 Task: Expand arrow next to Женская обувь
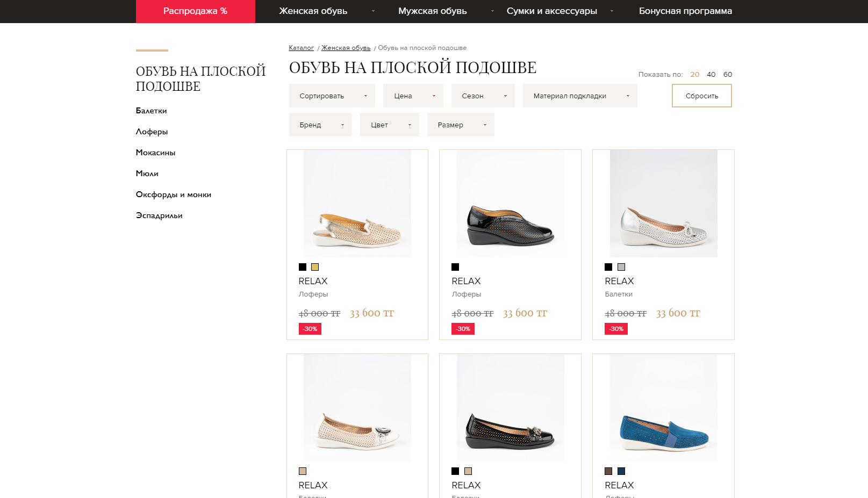pos(373,11)
